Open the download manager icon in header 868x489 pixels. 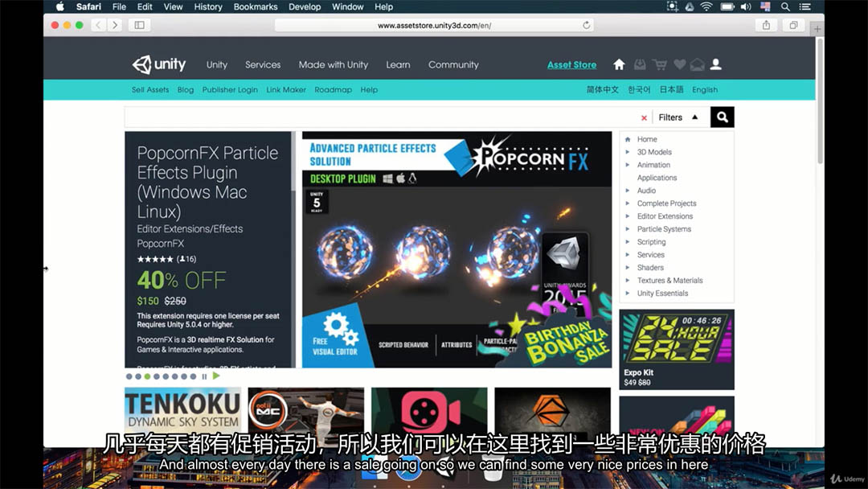click(x=640, y=64)
